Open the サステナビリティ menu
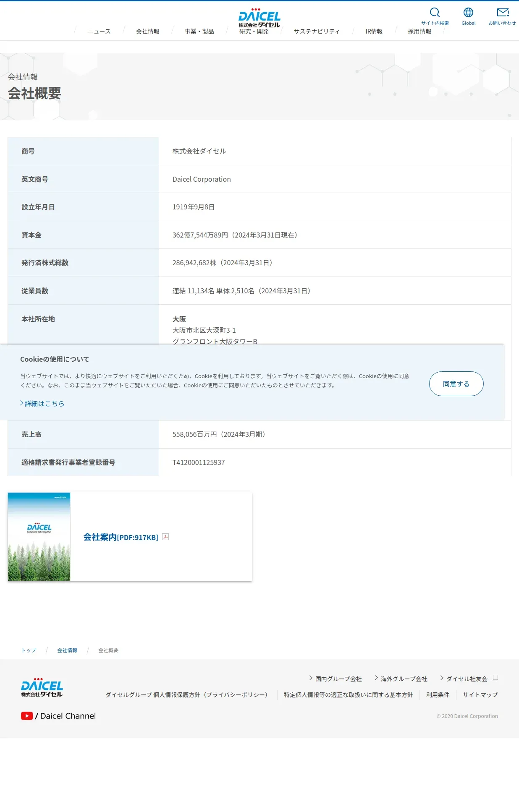 317,31
